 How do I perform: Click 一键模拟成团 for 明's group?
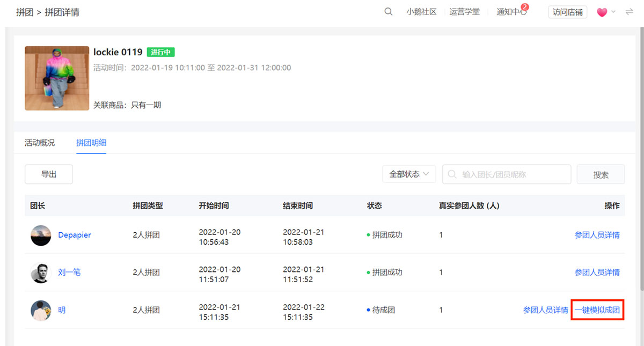coord(597,310)
